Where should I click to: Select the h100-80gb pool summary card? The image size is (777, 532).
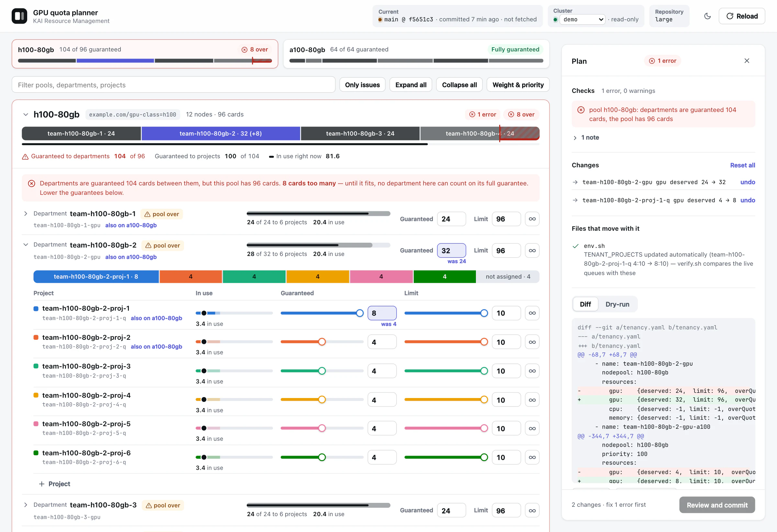145,54
